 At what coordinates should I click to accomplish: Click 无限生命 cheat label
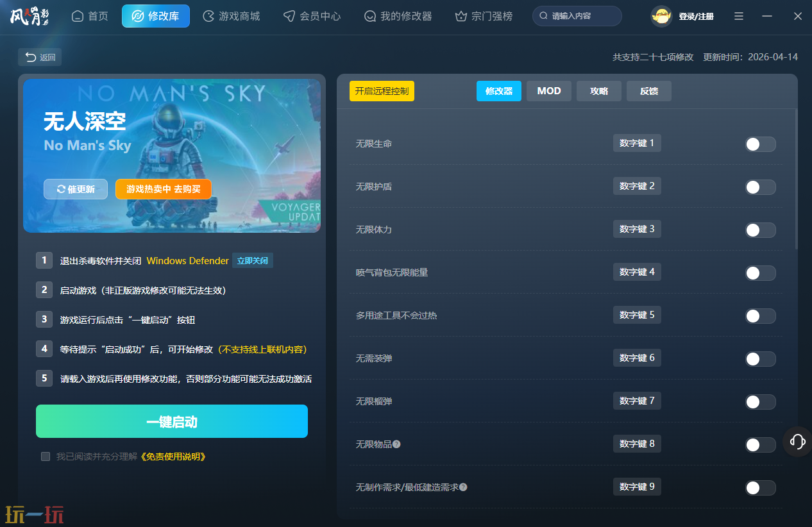[x=374, y=144]
